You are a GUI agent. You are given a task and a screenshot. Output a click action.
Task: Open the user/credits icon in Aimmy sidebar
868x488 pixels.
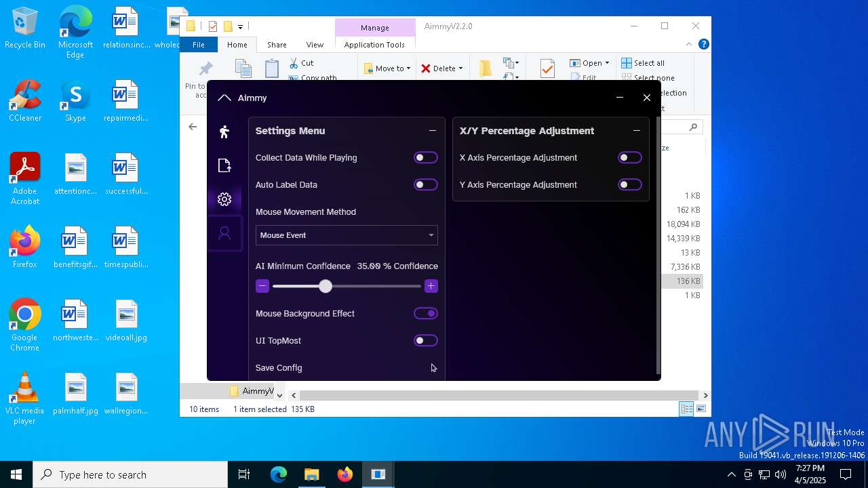224,233
